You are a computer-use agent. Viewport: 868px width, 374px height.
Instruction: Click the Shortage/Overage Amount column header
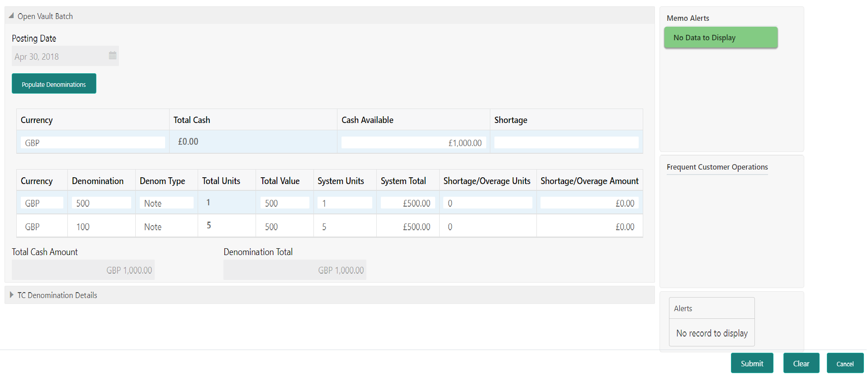click(x=589, y=181)
